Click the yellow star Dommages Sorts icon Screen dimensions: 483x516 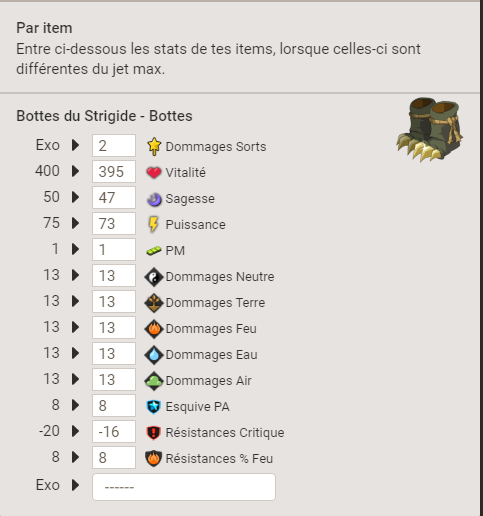[154, 146]
